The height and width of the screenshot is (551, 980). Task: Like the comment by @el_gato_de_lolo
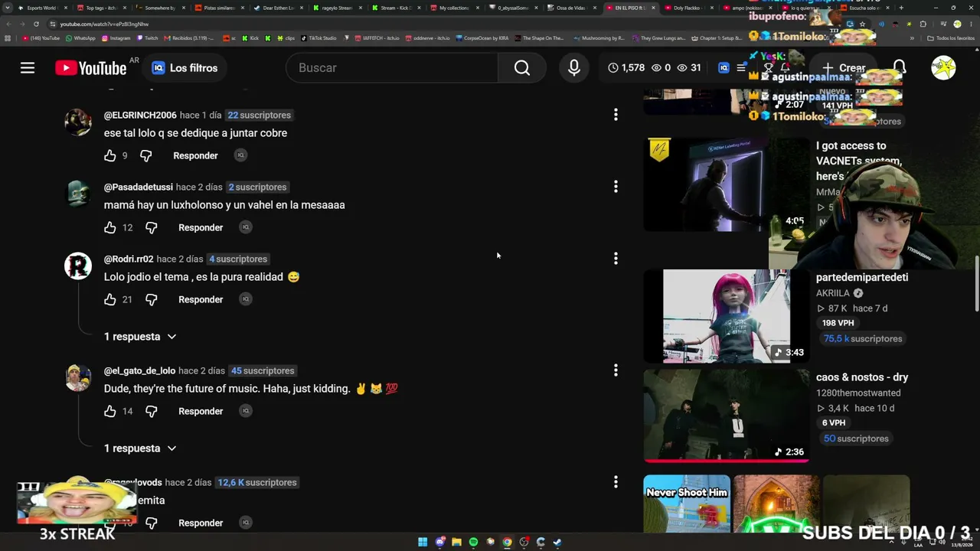click(110, 411)
